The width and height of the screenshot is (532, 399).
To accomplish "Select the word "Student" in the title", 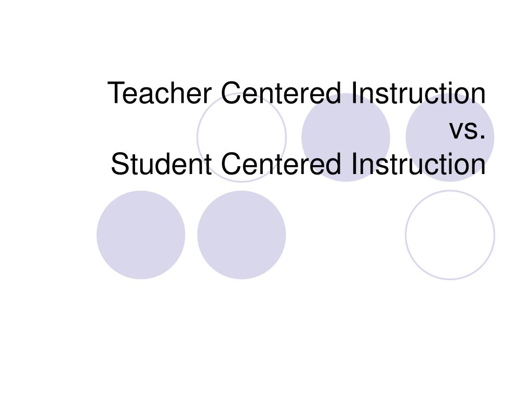I will point(162,164).
